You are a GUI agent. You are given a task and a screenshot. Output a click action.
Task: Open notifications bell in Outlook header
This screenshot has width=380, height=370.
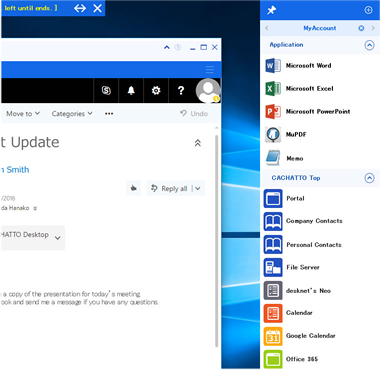tap(131, 90)
